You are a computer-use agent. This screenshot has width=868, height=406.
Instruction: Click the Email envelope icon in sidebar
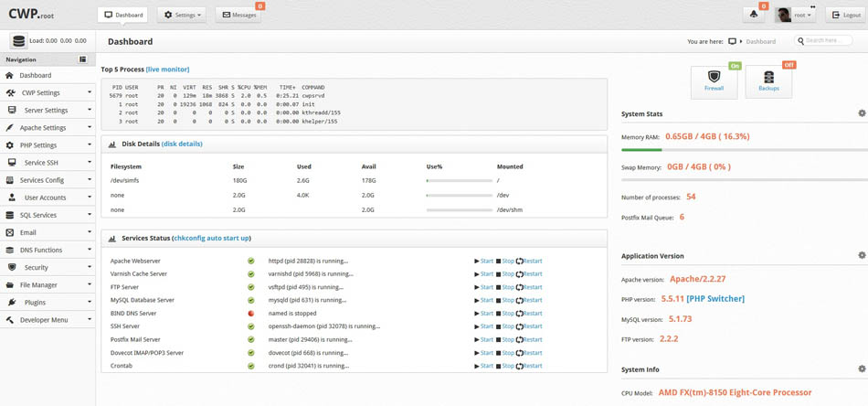click(x=9, y=232)
